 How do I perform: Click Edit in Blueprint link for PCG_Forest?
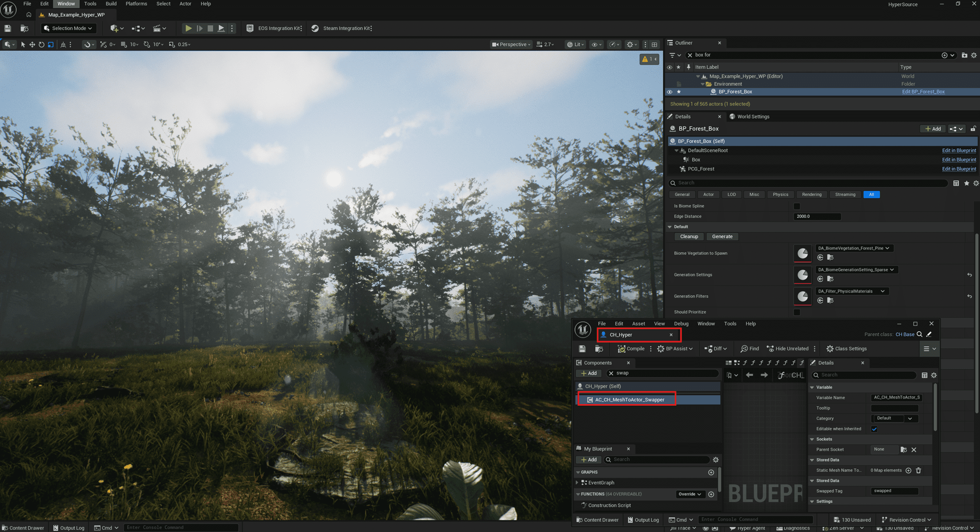959,169
